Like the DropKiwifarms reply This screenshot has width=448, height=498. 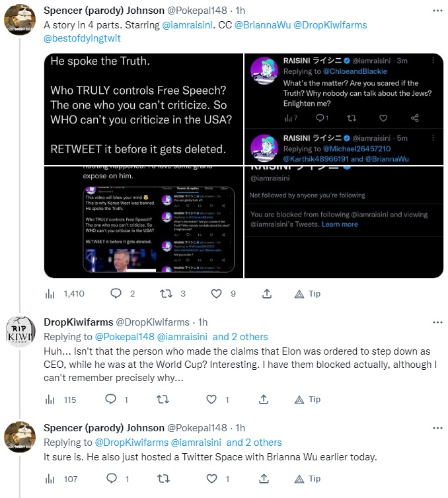click(x=211, y=400)
